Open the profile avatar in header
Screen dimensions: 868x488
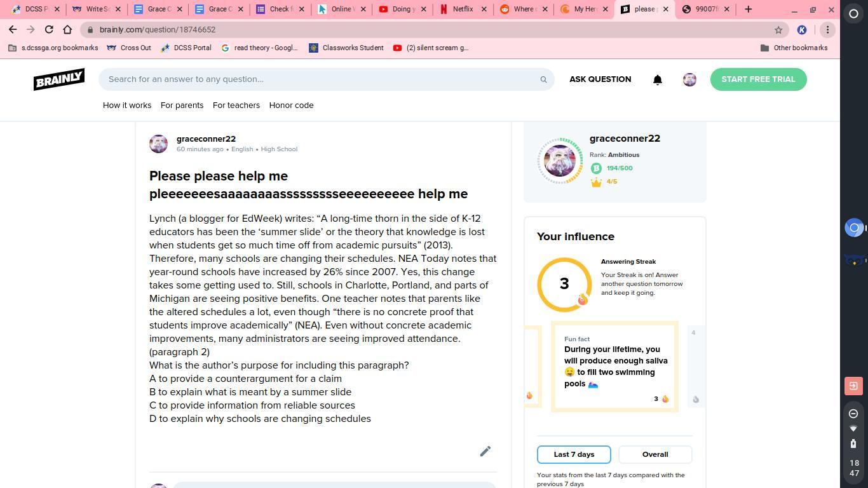(689, 79)
